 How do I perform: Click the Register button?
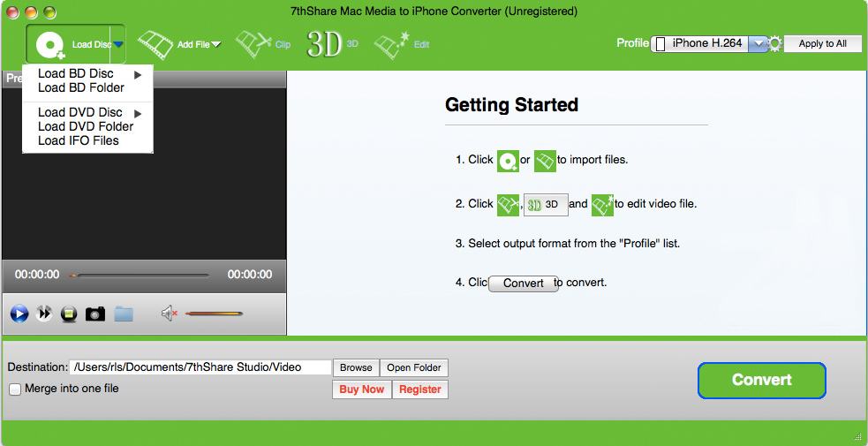[420, 389]
